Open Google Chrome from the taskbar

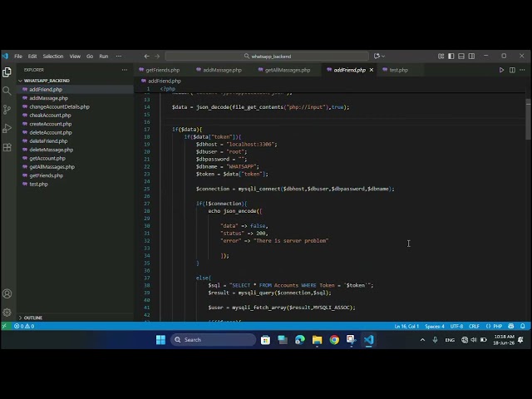coord(334,340)
